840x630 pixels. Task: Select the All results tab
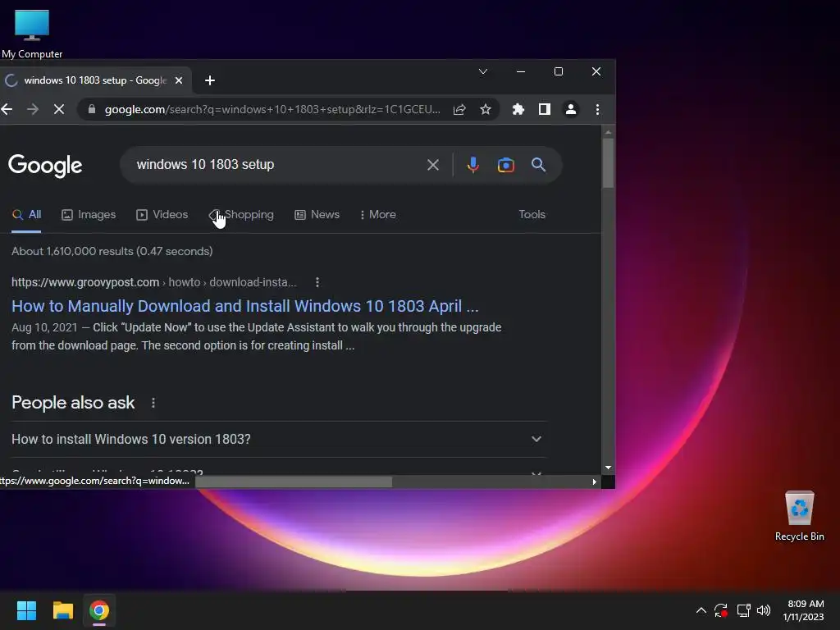(x=27, y=214)
